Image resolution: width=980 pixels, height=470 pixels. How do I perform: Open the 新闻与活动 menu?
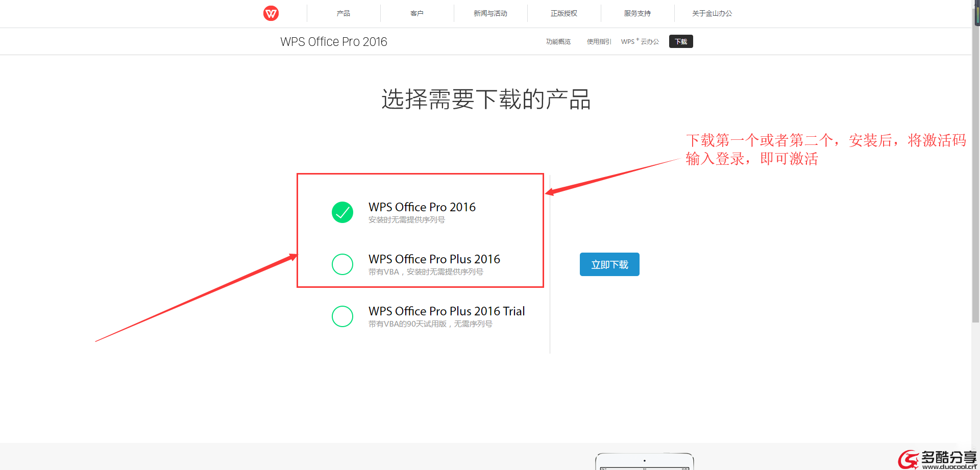[491, 13]
